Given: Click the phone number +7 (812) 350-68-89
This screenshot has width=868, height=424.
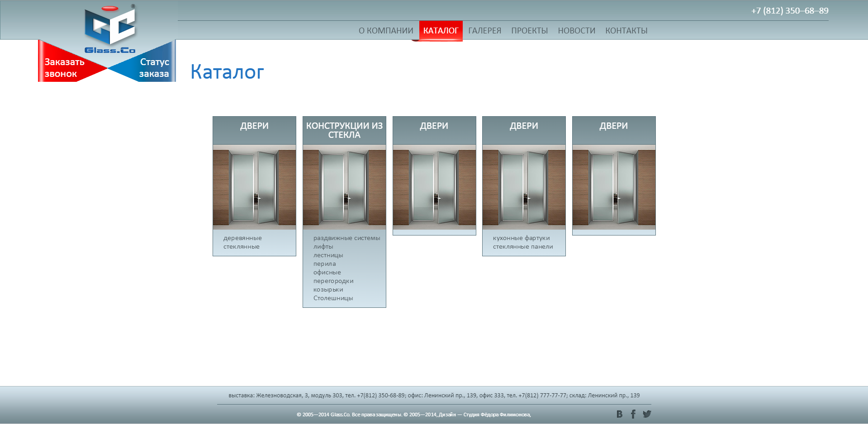Looking at the screenshot, I should click(790, 10).
